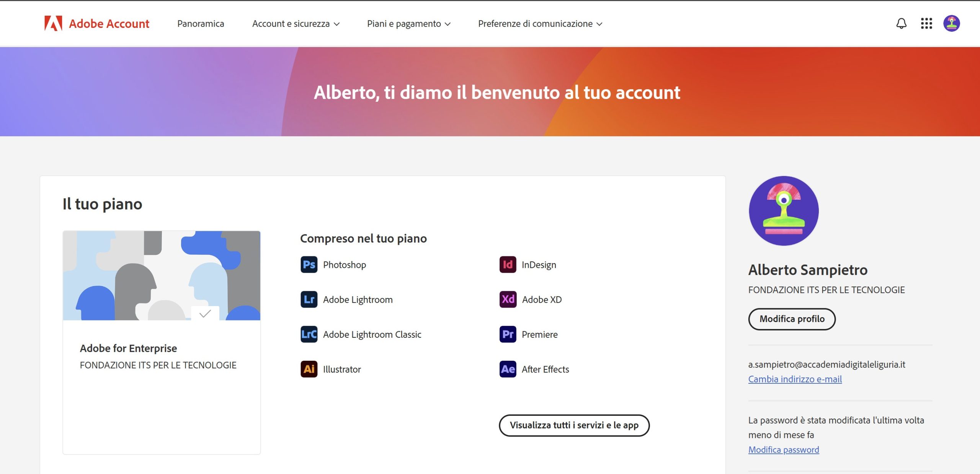Screen dimensions: 980x474
Task: Click the Adobe XD icon
Action: tap(508, 300)
